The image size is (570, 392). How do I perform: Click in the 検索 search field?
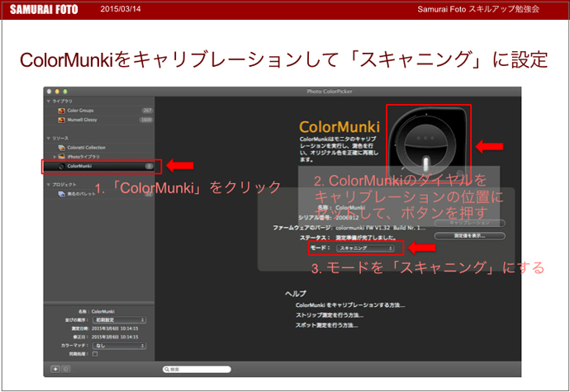click(197, 369)
